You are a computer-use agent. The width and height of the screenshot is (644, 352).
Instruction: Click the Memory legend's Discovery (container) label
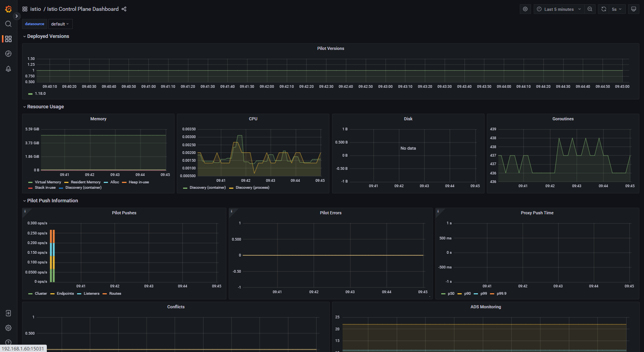coord(84,188)
